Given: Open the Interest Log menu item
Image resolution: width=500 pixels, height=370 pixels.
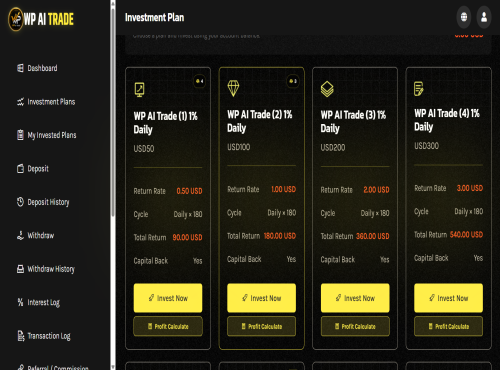Looking at the screenshot, I should coord(38,303).
